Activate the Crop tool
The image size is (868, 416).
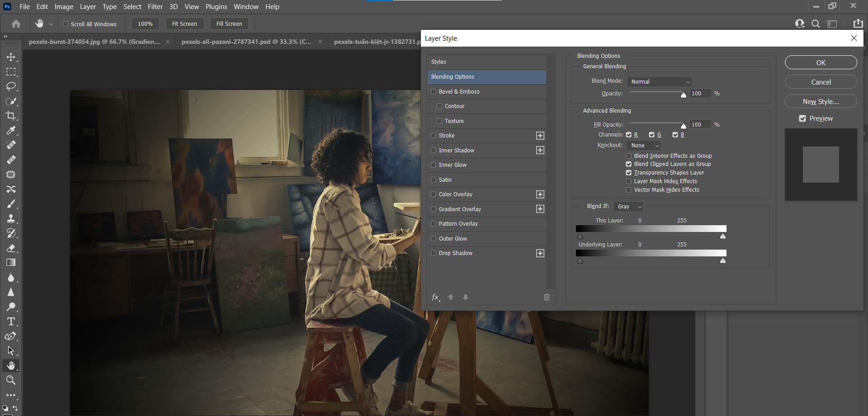click(x=11, y=116)
